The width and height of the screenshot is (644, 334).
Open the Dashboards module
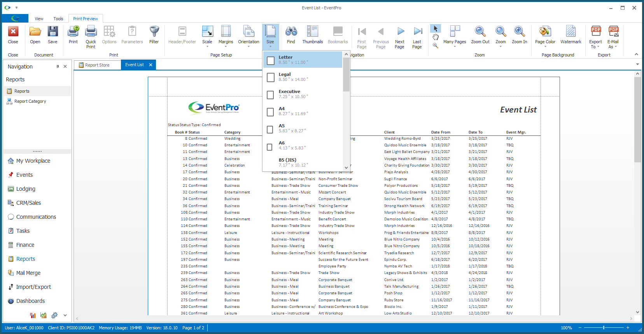click(30, 301)
